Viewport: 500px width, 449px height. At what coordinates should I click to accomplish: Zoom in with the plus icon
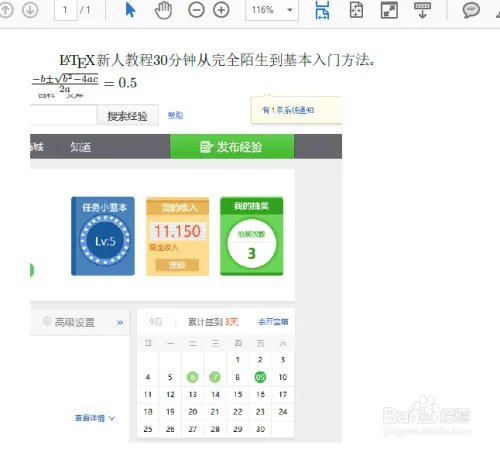(x=221, y=10)
